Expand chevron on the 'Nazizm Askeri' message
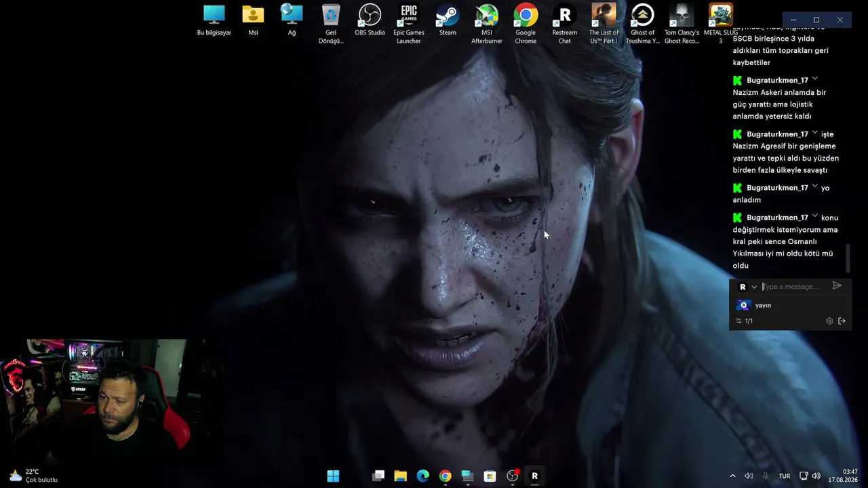 815,79
